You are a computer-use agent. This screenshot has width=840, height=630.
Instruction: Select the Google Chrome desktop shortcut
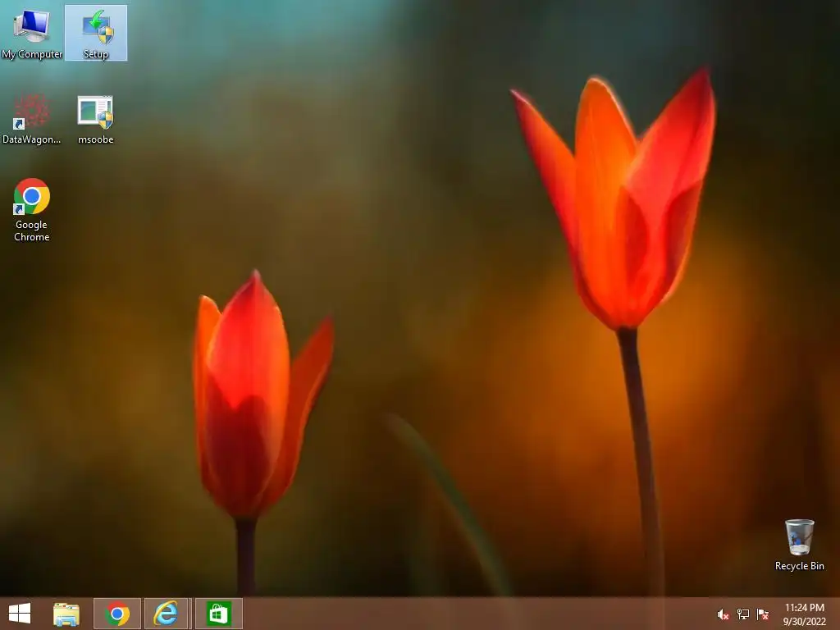point(32,210)
